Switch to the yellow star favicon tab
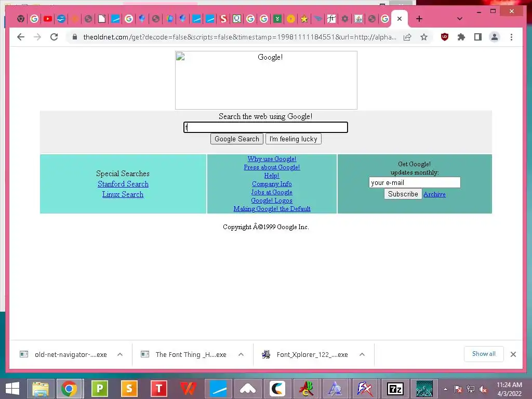The width and height of the screenshot is (532, 399). coord(304,19)
